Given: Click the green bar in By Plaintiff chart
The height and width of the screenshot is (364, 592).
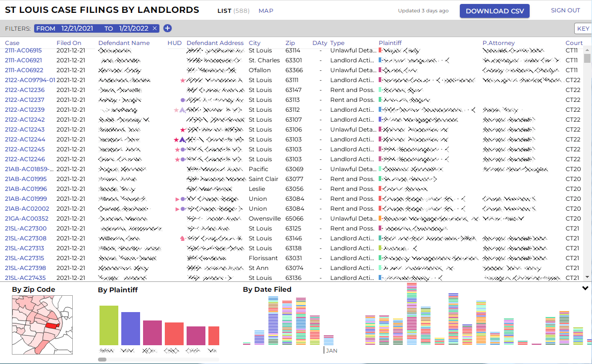Looking at the screenshot, I should pos(109,325).
